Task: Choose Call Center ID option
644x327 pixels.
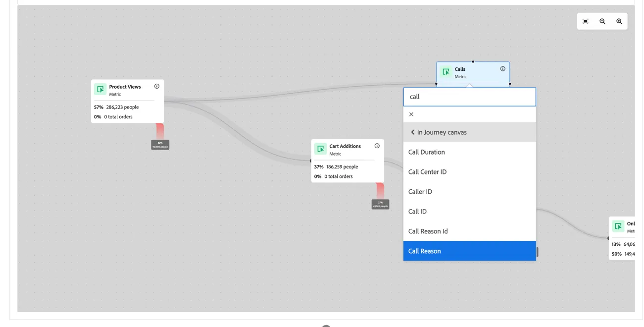Action: point(470,172)
